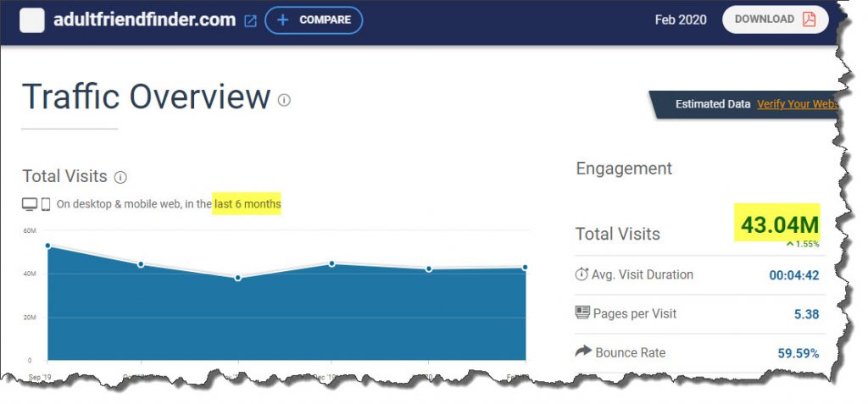This screenshot has height=404, width=868.
Task: Click the pages icon beside Pages per Visit
Action: coord(582,313)
